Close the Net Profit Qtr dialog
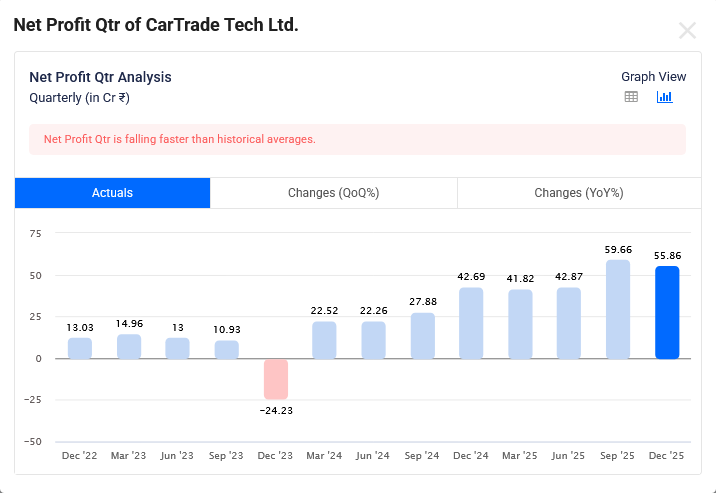This screenshot has height=493, width=716. pyautogui.click(x=687, y=30)
